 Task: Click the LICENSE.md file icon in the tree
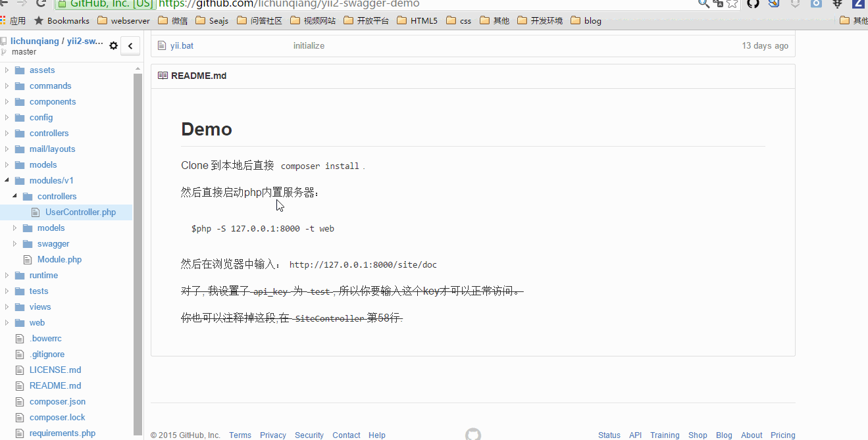click(x=19, y=370)
